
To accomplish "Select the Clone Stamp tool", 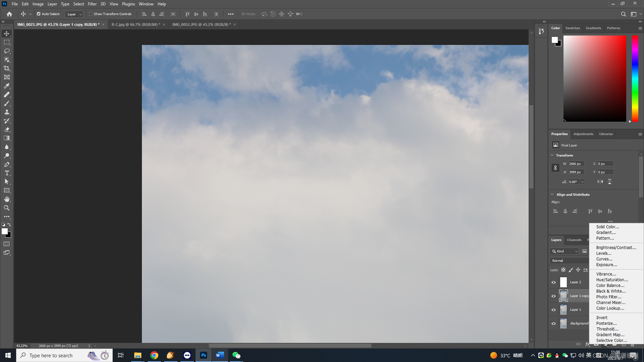I will coord(7,112).
